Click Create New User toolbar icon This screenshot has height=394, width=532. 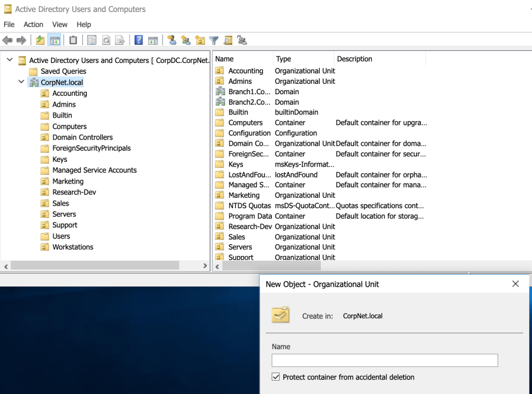click(x=172, y=40)
